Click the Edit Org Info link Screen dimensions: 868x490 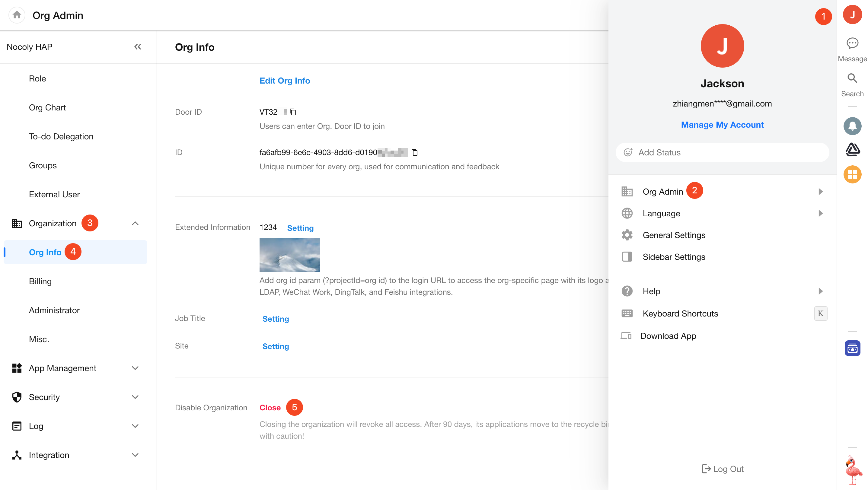pyautogui.click(x=284, y=81)
